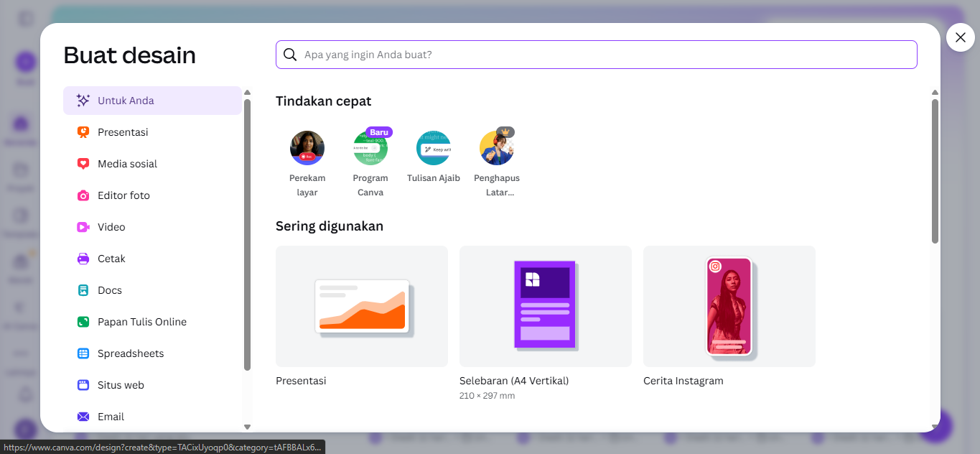Click the 'Sering digunakan' heading

(x=330, y=226)
